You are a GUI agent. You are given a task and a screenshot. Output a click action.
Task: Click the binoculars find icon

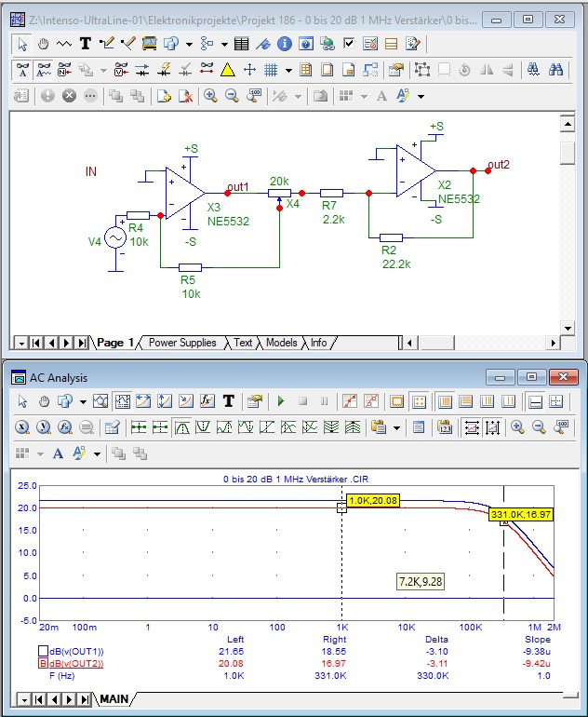tap(555, 70)
